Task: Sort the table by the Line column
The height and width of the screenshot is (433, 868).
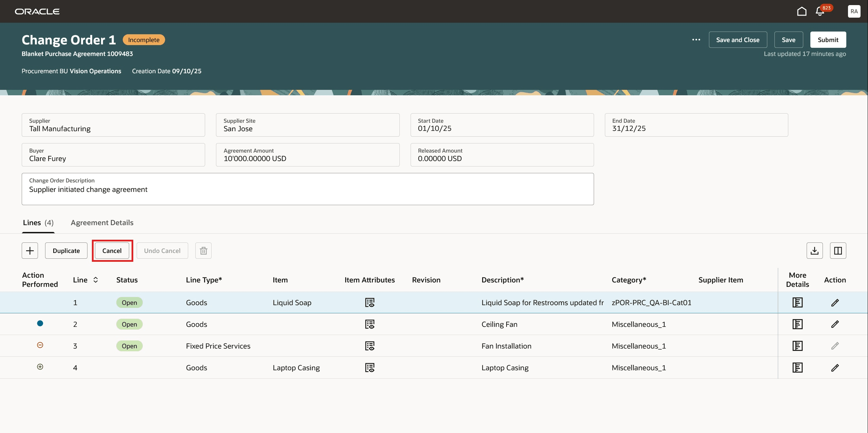Action: click(95, 280)
